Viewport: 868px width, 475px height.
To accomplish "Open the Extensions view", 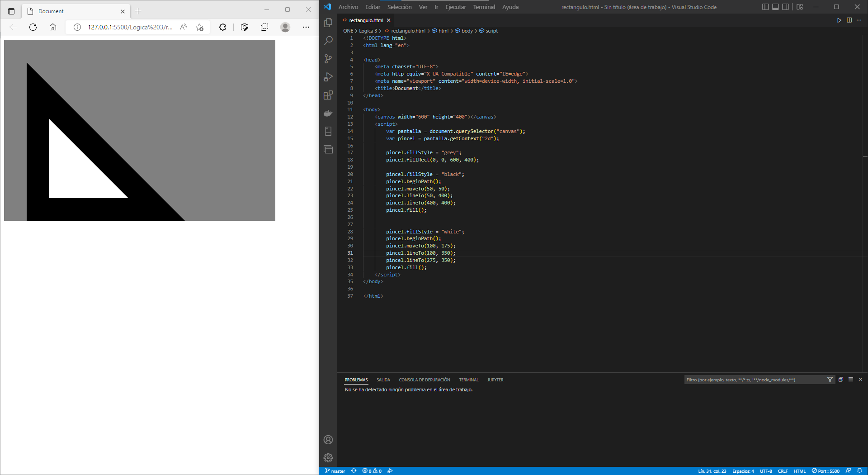I will (x=328, y=95).
